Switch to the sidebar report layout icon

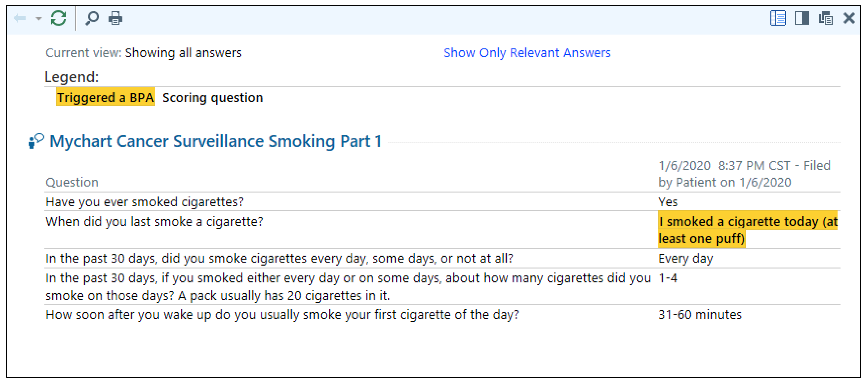(778, 18)
